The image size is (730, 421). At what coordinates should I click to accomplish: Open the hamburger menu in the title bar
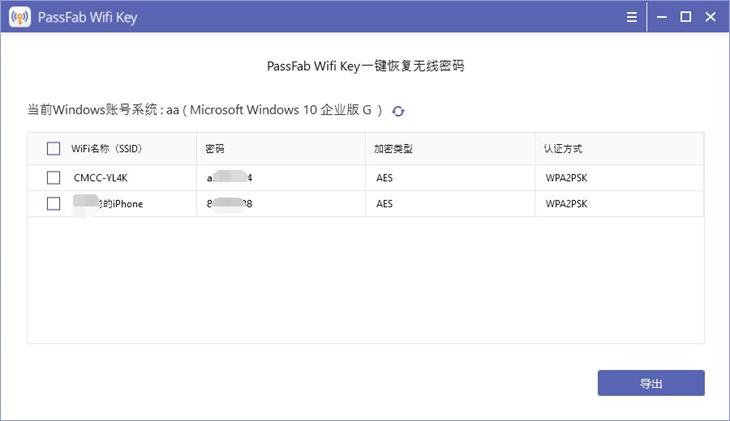click(x=632, y=17)
